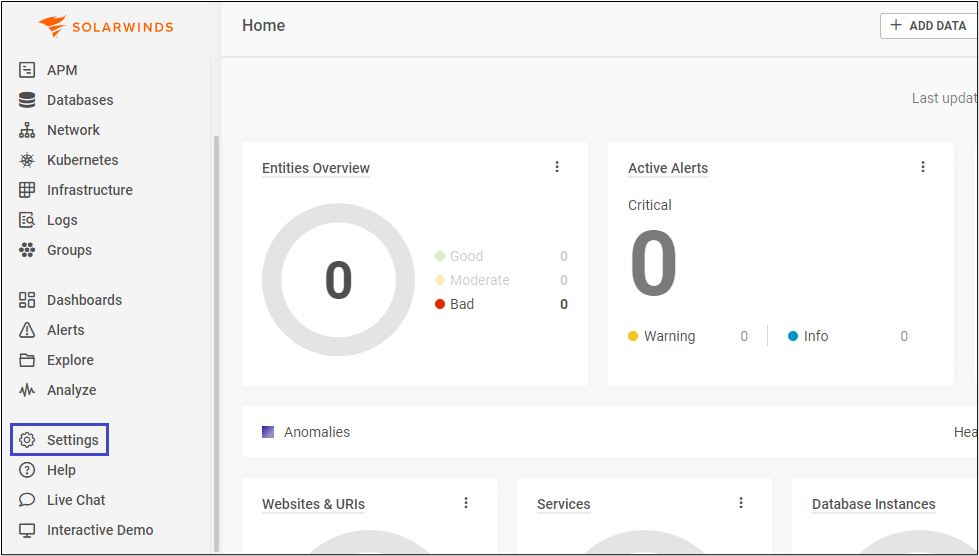Viewport: 979px width, 556px height.
Task: Click the Bad status red dot
Action: point(440,304)
